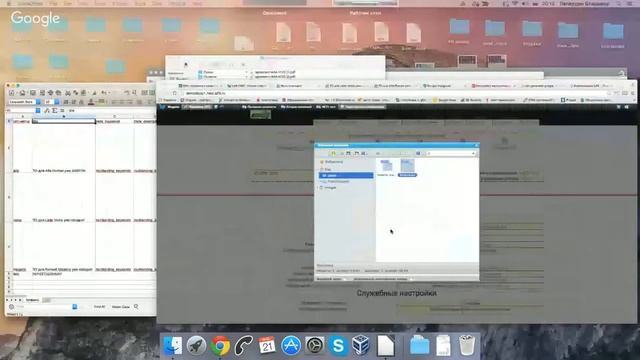The width and height of the screenshot is (640, 360).
Task: Open the phone handset app in Dock
Action: 243,346
